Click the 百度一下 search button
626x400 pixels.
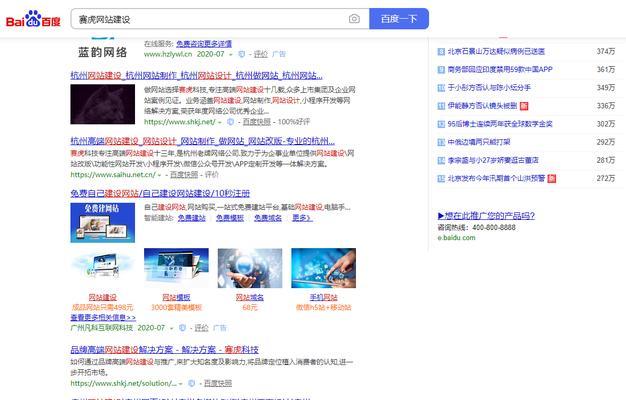(x=399, y=19)
